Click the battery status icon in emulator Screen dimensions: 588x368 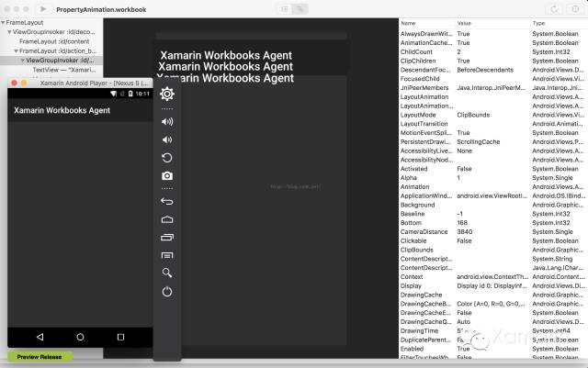(x=130, y=94)
